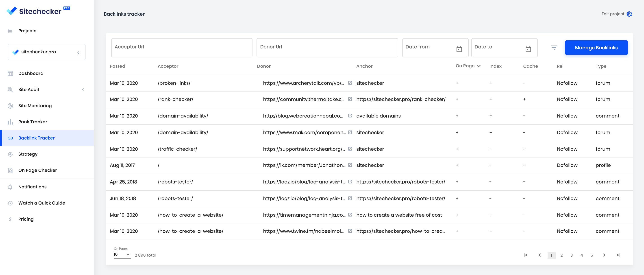
Task: Click the Notifications bell icon
Action: pos(10,187)
